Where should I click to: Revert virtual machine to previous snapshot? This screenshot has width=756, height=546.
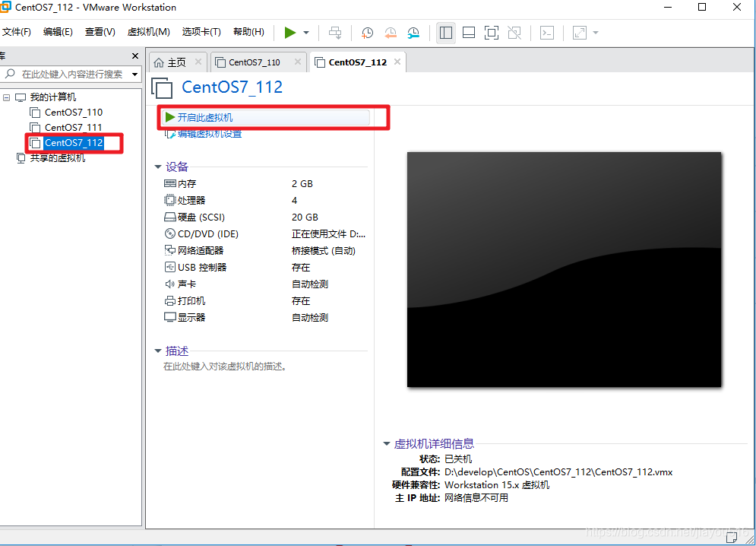tap(390, 33)
